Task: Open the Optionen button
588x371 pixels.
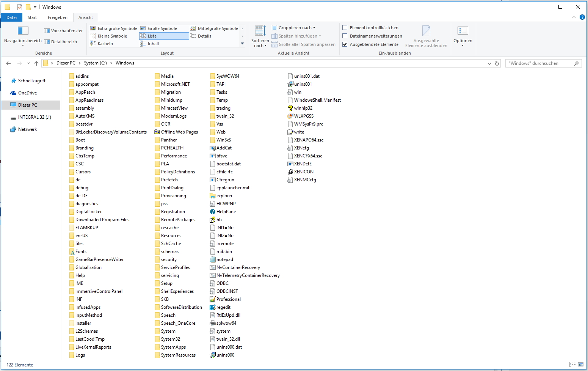Action: pos(463,36)
